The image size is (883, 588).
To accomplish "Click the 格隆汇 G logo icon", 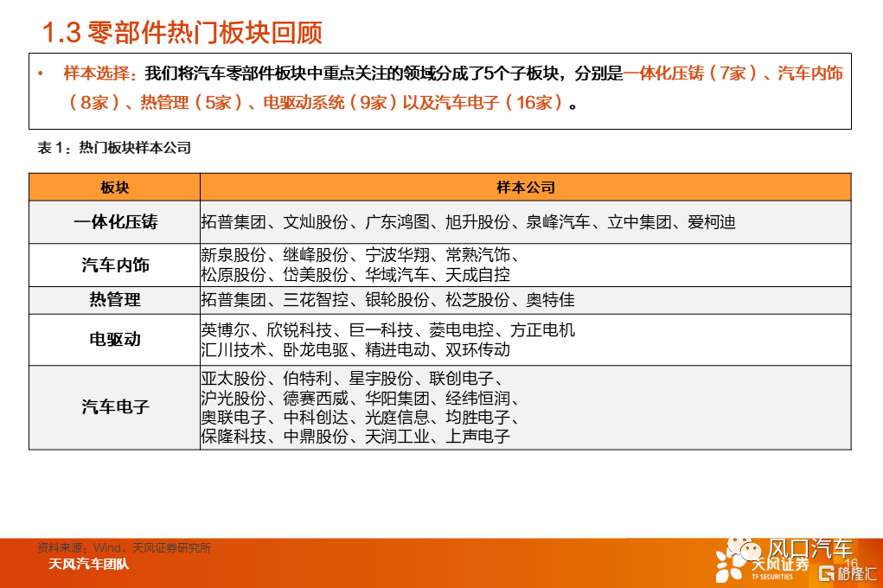I will point(826,573).
